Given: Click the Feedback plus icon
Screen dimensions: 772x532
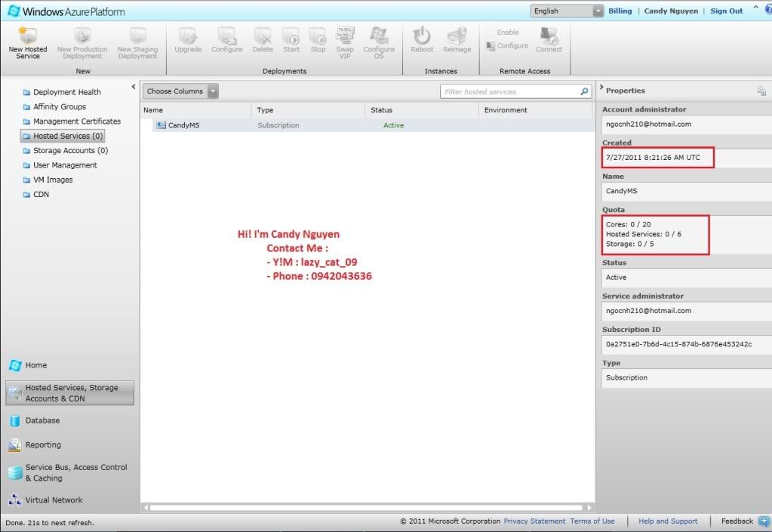Looking at the screenshot, I should 764,521.
